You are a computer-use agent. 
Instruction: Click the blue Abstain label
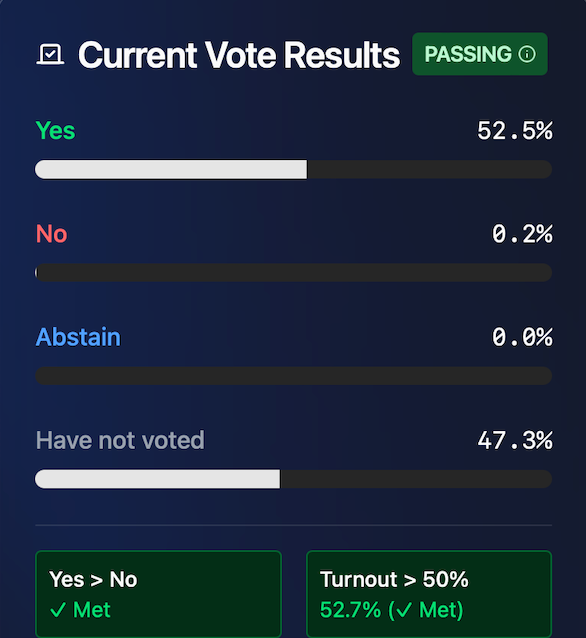(x=78, y=337)
